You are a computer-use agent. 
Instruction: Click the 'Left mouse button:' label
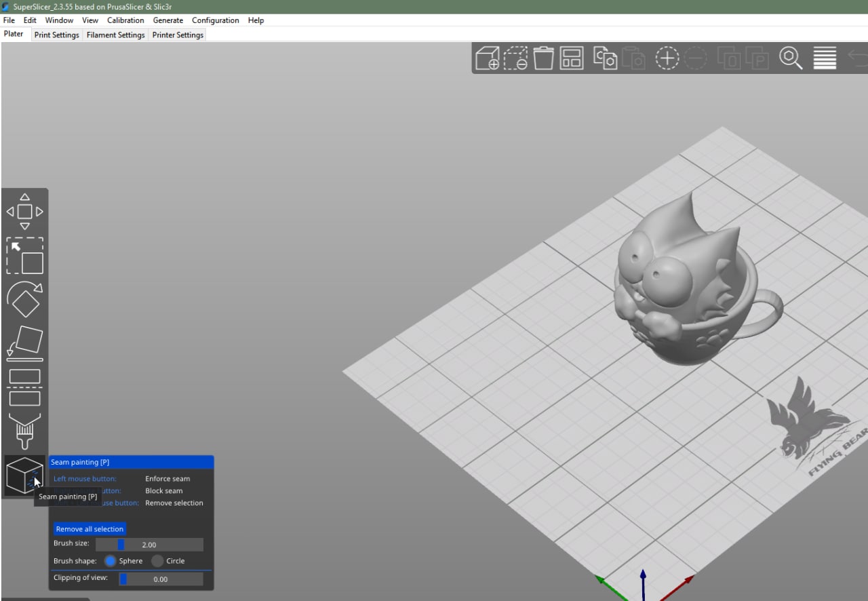point(85,479)
